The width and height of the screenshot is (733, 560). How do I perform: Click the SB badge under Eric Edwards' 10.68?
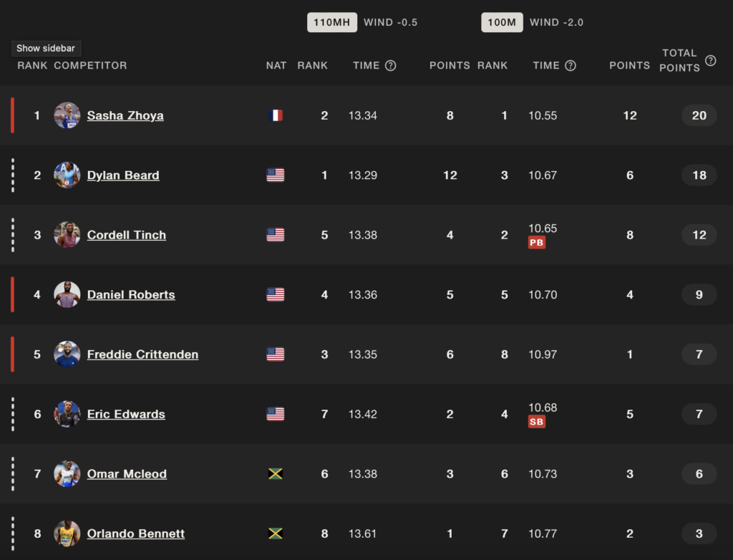(537, 422)
